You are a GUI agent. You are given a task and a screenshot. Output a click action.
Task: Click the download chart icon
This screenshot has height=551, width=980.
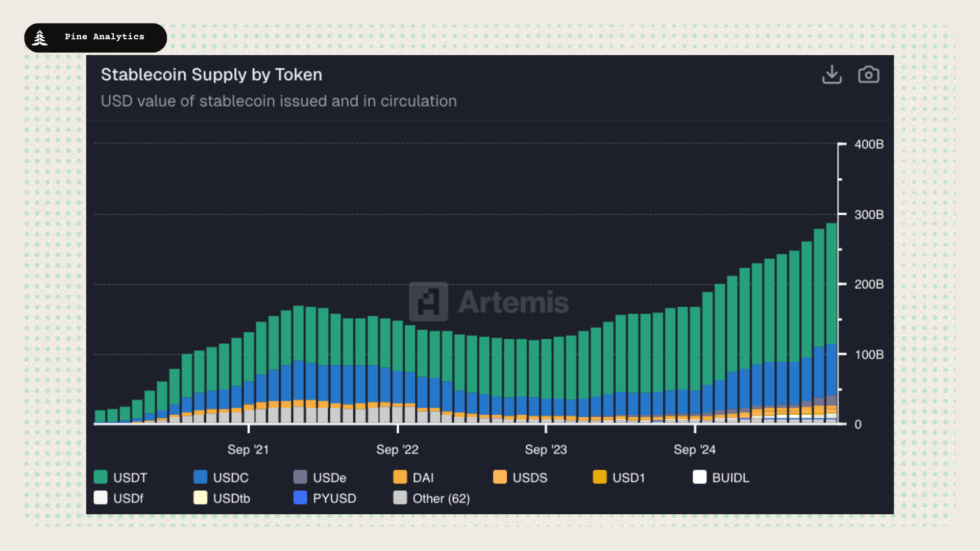831,74
